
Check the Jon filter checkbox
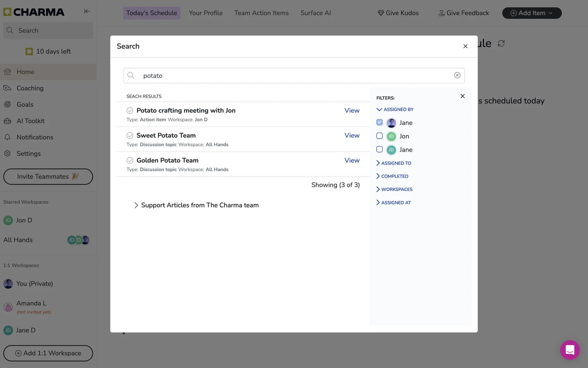pos(379,136)
